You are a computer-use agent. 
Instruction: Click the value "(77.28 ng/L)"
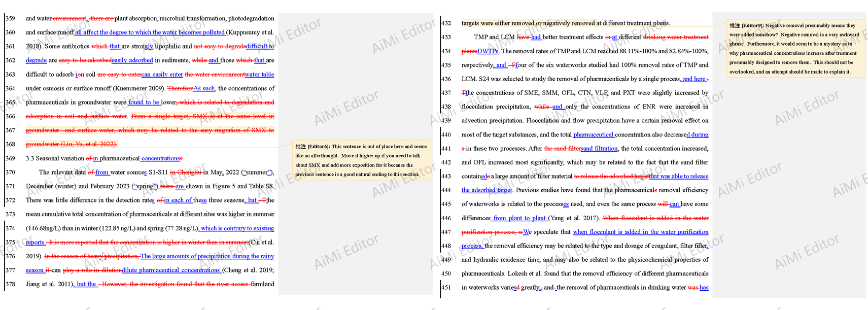point(181,228)
